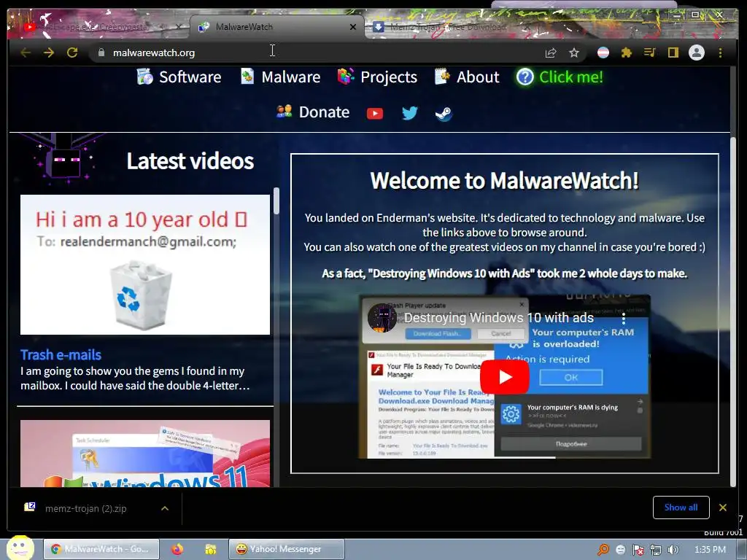Click the network tray icon

click(x=656, y=550)
